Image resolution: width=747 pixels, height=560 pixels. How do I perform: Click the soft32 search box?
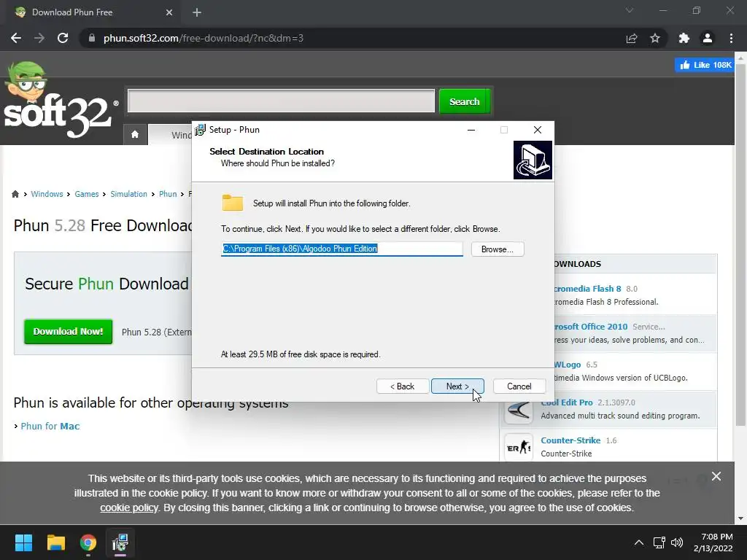(281, 101)
